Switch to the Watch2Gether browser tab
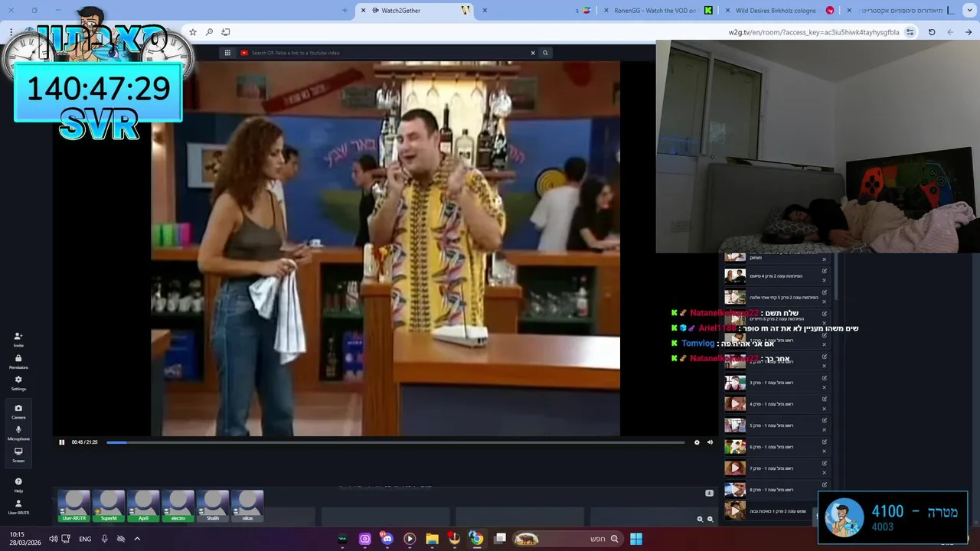The width and height of the screenshot is (980, 551). (x=413, y=10)
